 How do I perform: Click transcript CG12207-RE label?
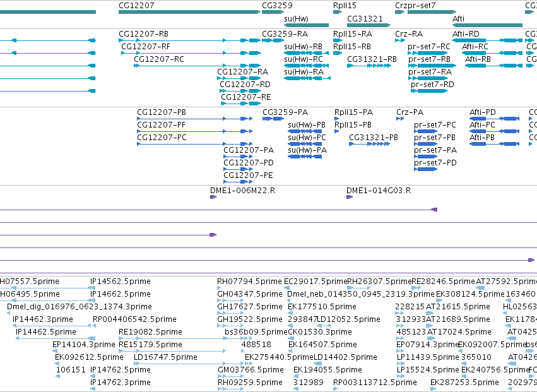coord(246,97)
